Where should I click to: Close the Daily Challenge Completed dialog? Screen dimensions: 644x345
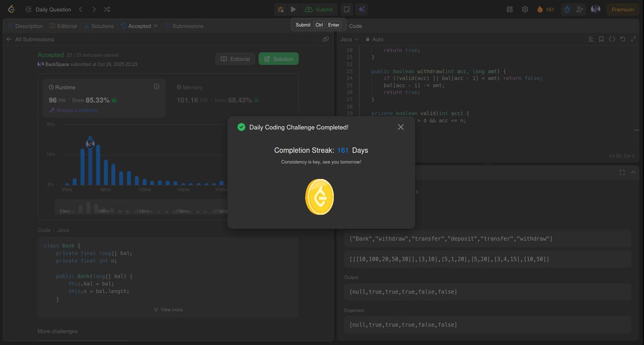[x=401, y=127]
